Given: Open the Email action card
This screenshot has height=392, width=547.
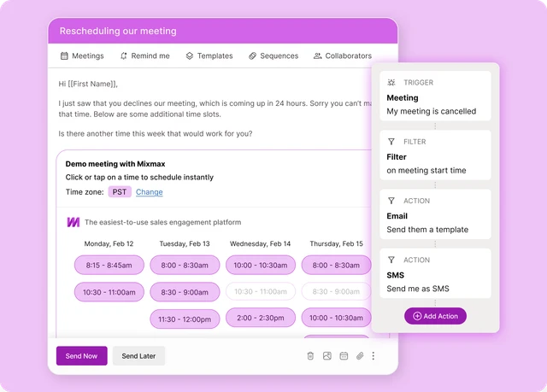Looking at the screenshot, I should pyautogui.click(x=435, y=214).
